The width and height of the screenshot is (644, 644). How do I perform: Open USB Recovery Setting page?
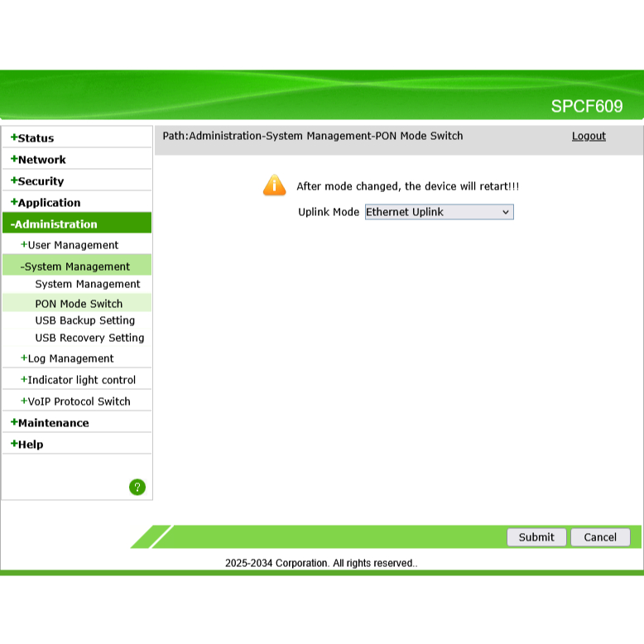(89, 338)
